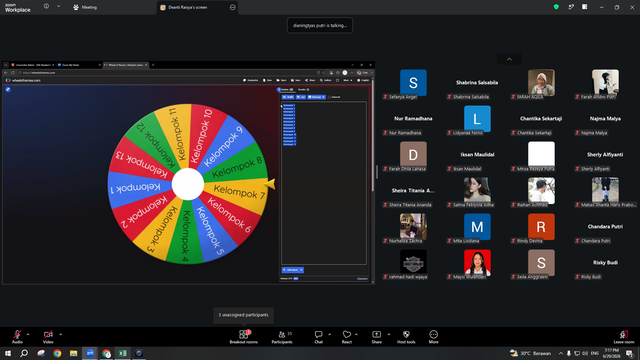Click the Sort button in entries panel

pos(301,97)
